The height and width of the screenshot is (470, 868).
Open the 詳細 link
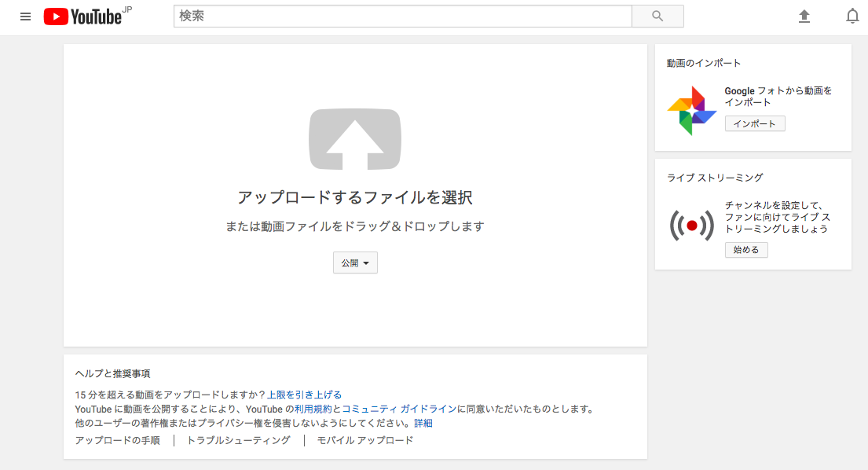423,423
